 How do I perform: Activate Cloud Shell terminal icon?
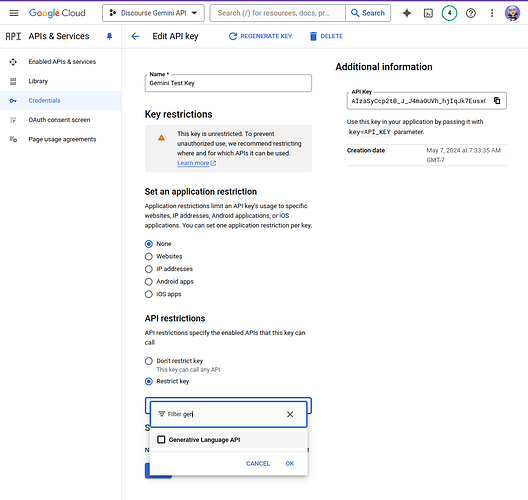[428, 13]
